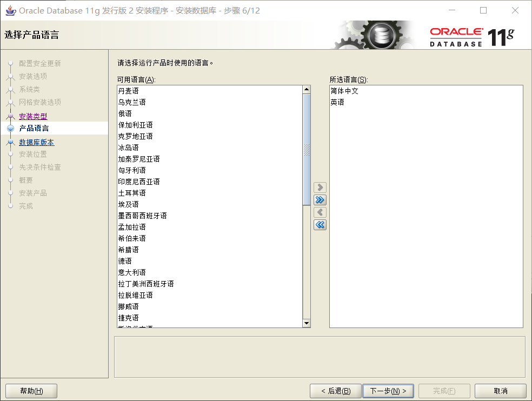Choose 德语 from the available languages list

125,261
